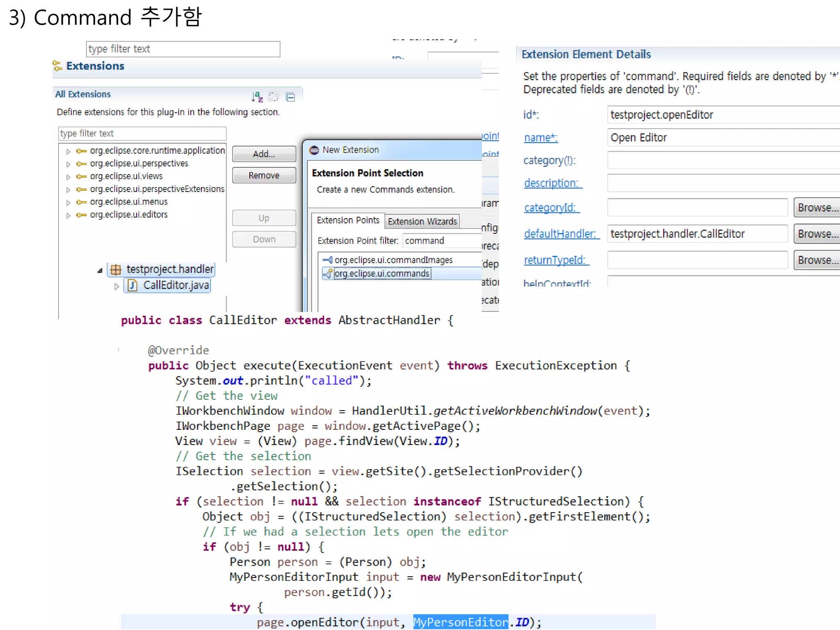Click the id field containing testproject.openEditor
This screenshot has height=630, width=840.
[724, 115]
